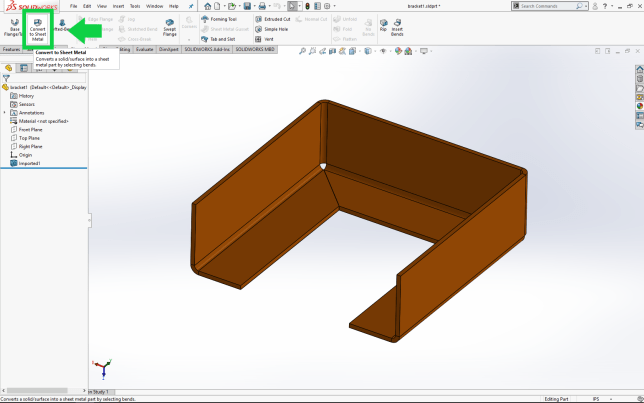This screenshot has width=644, height=403.
Task: Switch to the Features tab
Action: (x=11, y=49)
